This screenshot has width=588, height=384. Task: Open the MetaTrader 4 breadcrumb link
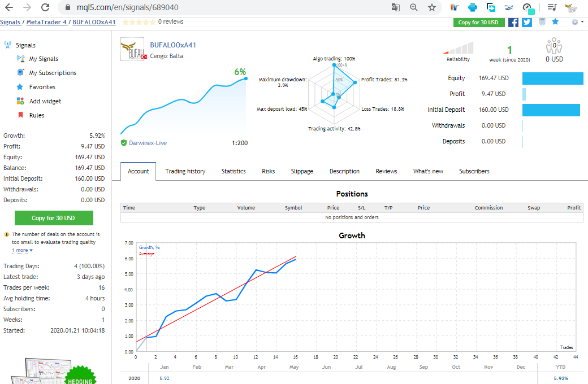[x=47, y=22]
